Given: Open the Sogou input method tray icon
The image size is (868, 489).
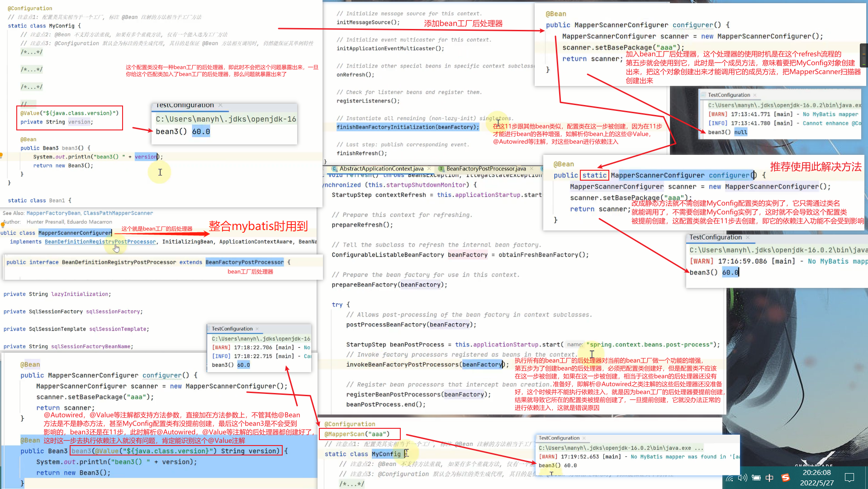Looking at the screenshot, I should [x=786, y=478].
